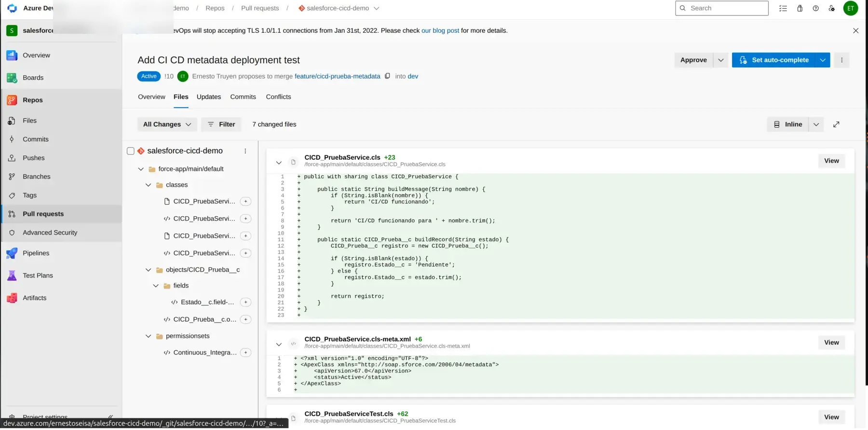Add comment on Estado__c.field file row

pos(245,302)
